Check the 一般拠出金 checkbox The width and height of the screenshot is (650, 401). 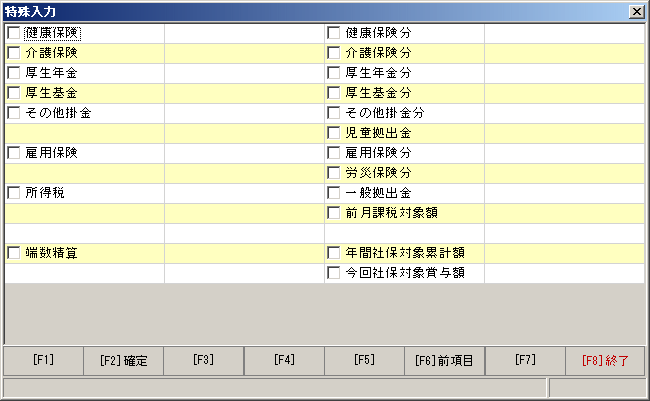tap(334, 192)
